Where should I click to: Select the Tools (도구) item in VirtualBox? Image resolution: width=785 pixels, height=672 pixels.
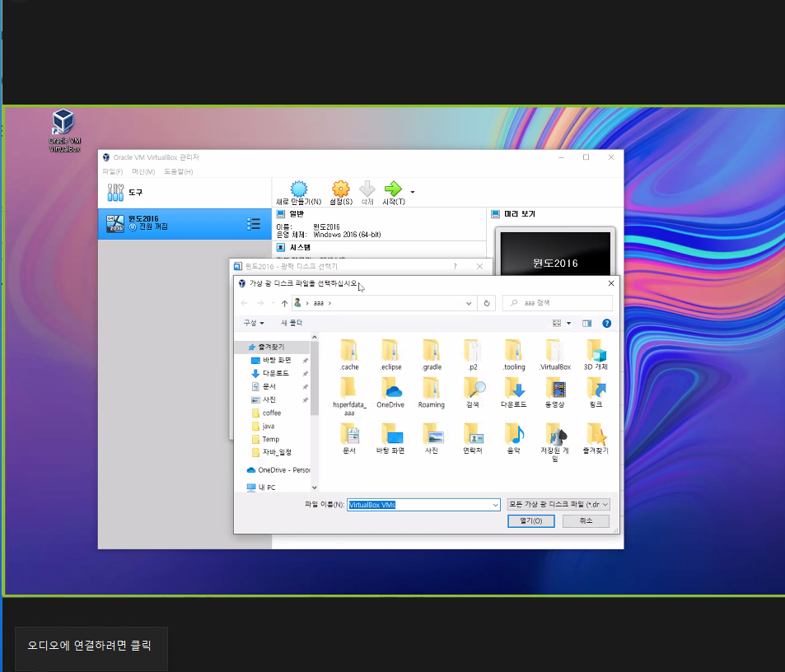click(185, 192)
